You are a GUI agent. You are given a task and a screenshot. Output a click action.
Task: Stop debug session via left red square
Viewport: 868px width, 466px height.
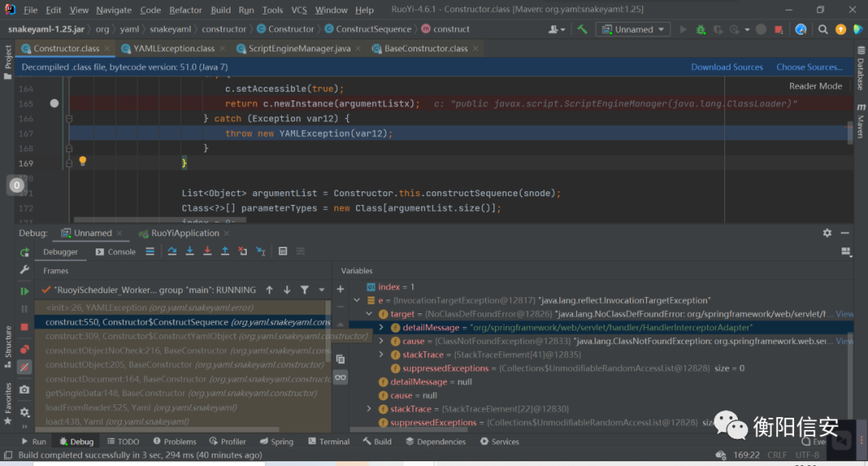(24, 327)
